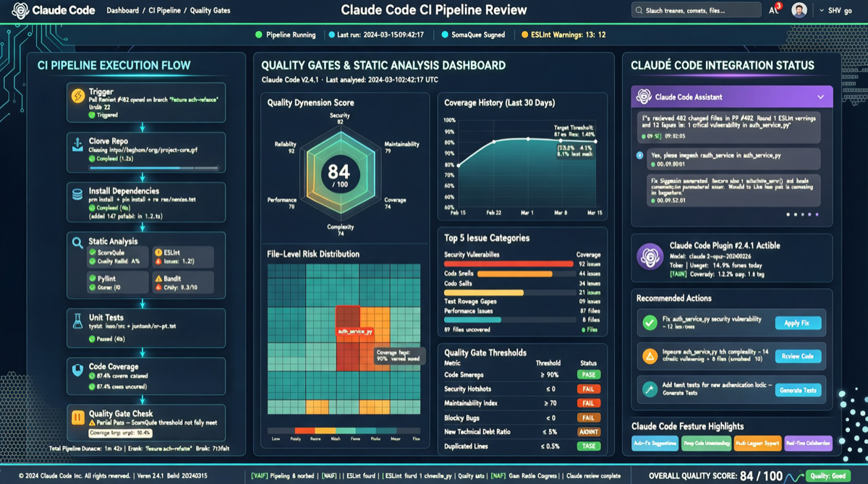The width and height of the screenshot is (868, 484).
Task: Go to Dashboard in the breadcrumb
Action: click(122, 11)
